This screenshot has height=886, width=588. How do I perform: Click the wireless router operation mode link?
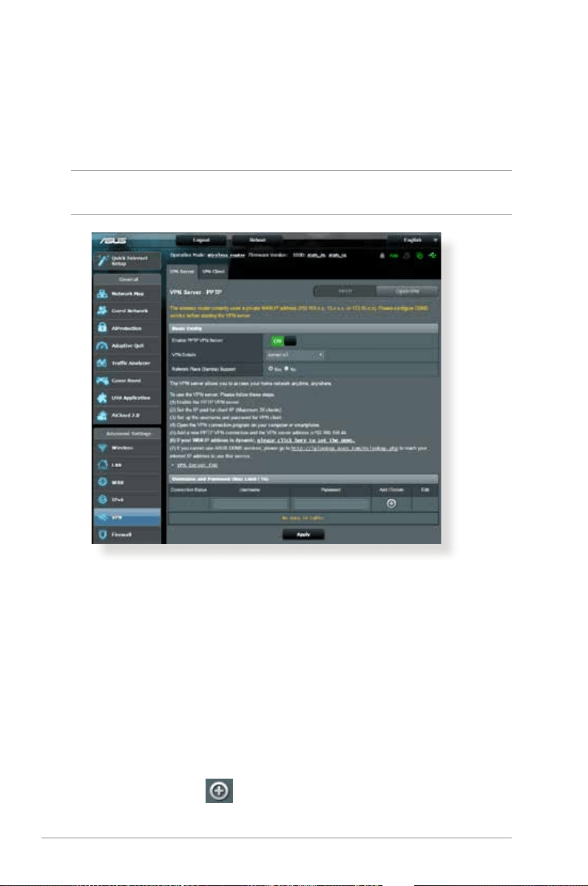coord(226,255)
